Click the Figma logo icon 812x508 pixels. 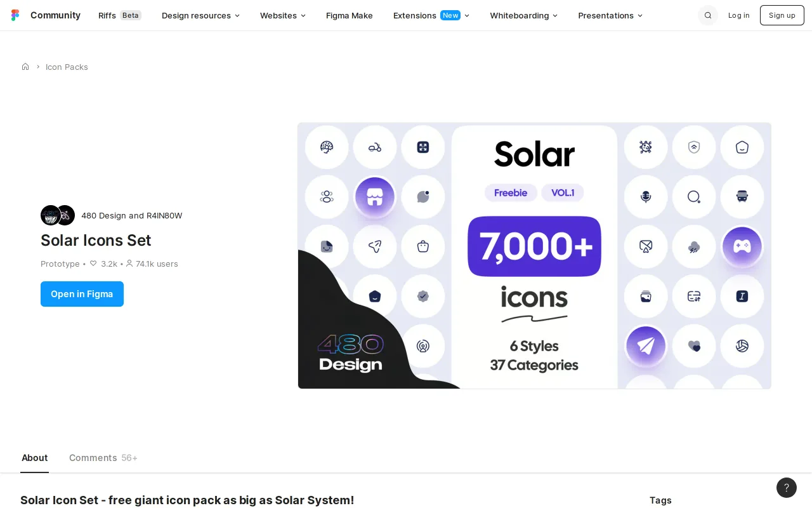point(15,15)
